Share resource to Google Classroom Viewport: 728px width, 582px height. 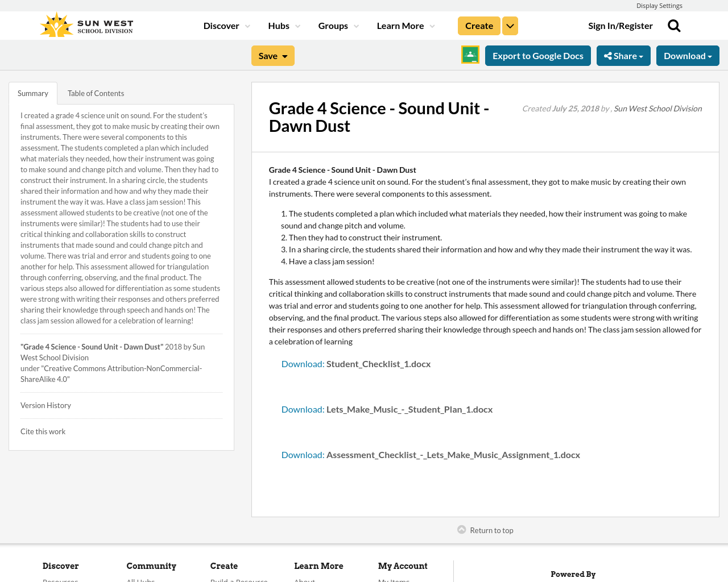[x=470, y=55]
